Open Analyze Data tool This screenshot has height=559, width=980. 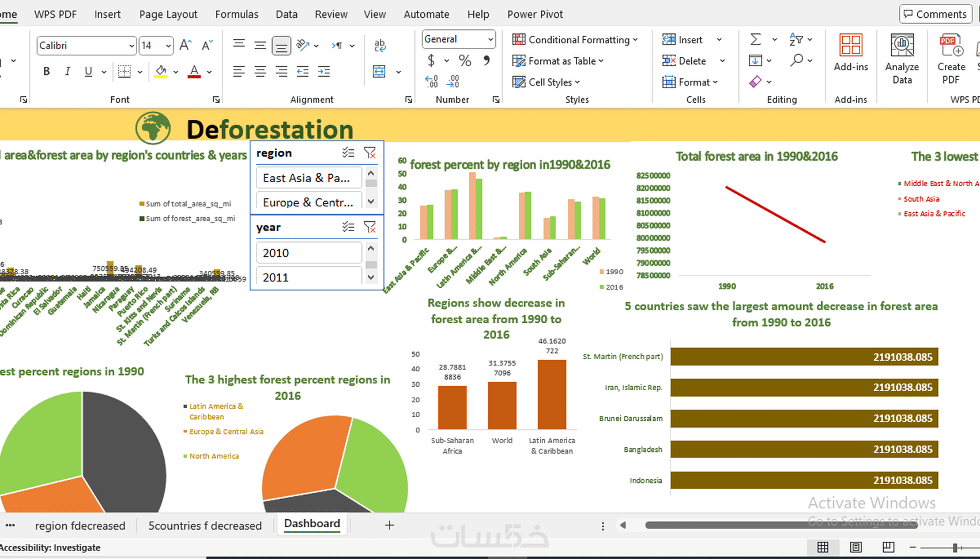pyautogui.click(x=902, y=59)
